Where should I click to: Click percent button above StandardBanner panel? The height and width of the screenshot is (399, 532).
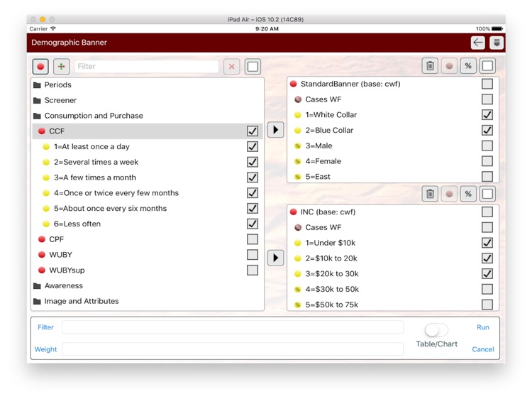click(x=468, y=65)
